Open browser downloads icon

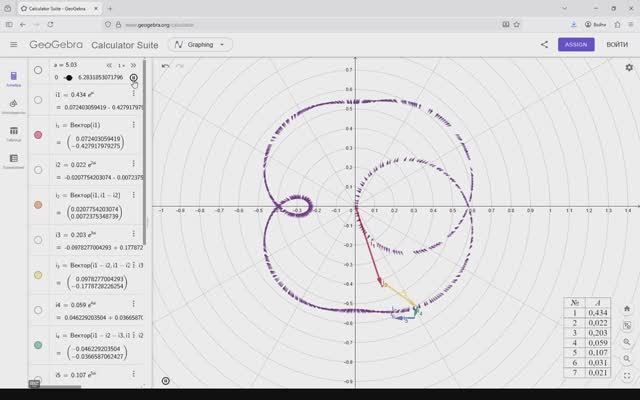coord(573,24)
